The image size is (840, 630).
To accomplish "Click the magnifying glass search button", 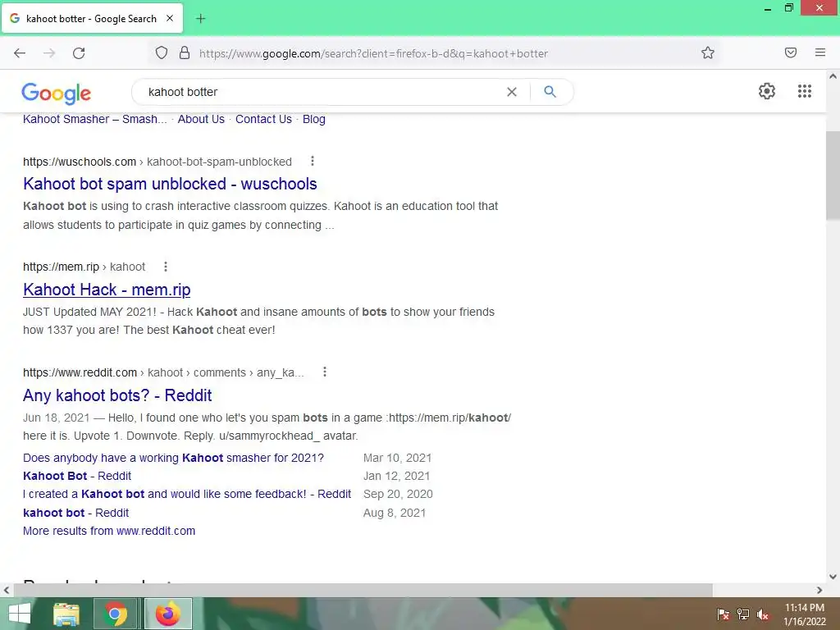I will [x=550, y=92].
